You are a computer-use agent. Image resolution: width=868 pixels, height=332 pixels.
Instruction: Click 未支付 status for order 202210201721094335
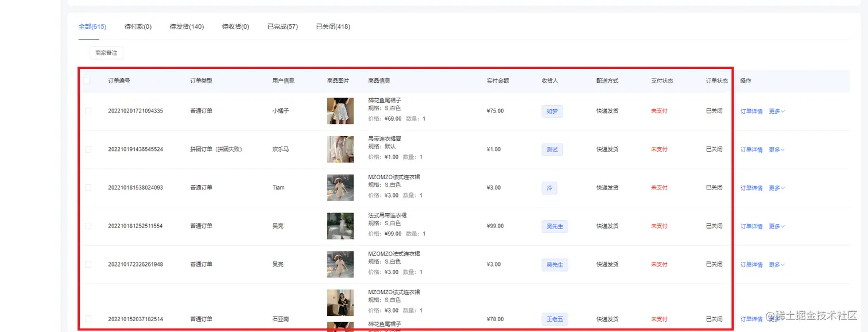[659, 111]
